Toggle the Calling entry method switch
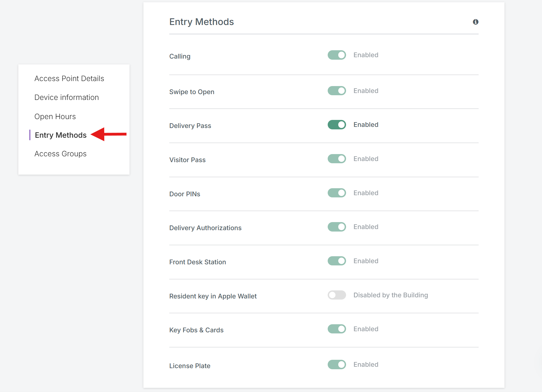 click(x=337, y=55)
